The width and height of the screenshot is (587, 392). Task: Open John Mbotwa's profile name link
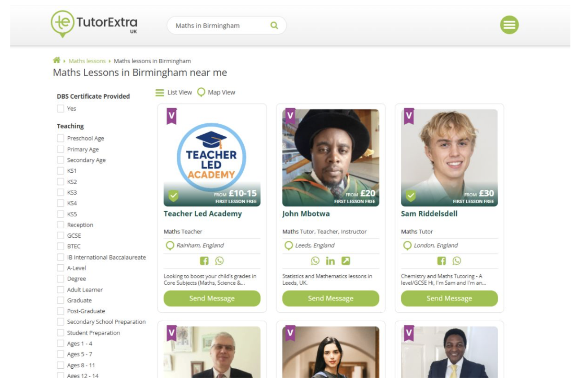coord(306,214)
